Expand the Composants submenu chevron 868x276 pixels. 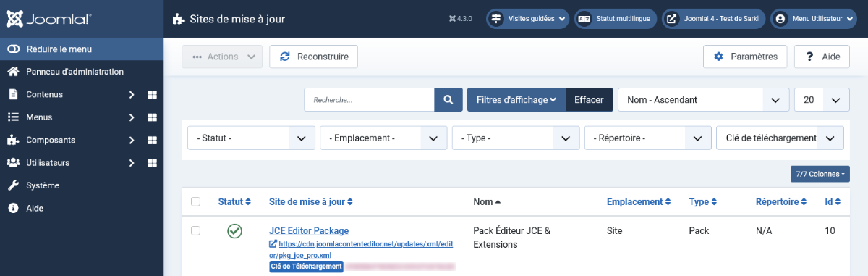click(x=132, y=141)
